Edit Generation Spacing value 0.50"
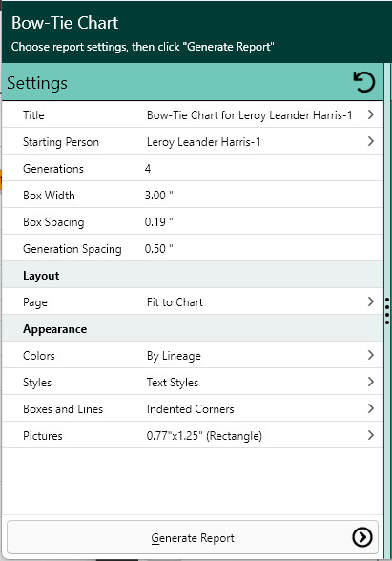Screen dimensions: 392x561 click(x=158, y=248)
